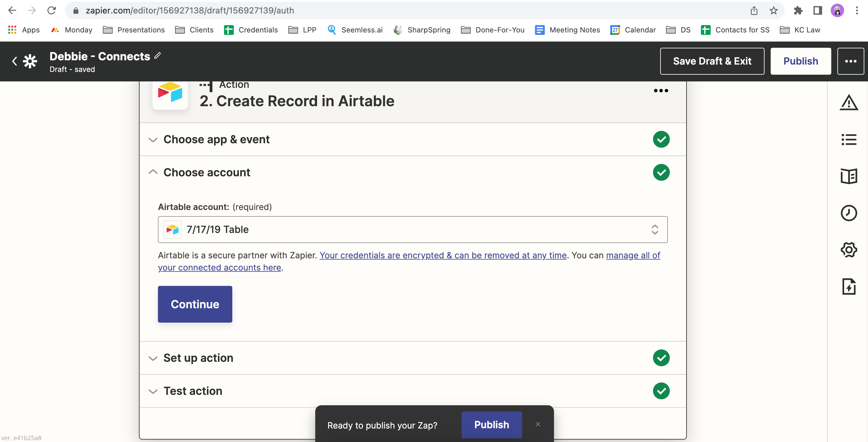Open the Chrome three-dot menu
This screenshot has height=442, width=868.
pos(857,10)
